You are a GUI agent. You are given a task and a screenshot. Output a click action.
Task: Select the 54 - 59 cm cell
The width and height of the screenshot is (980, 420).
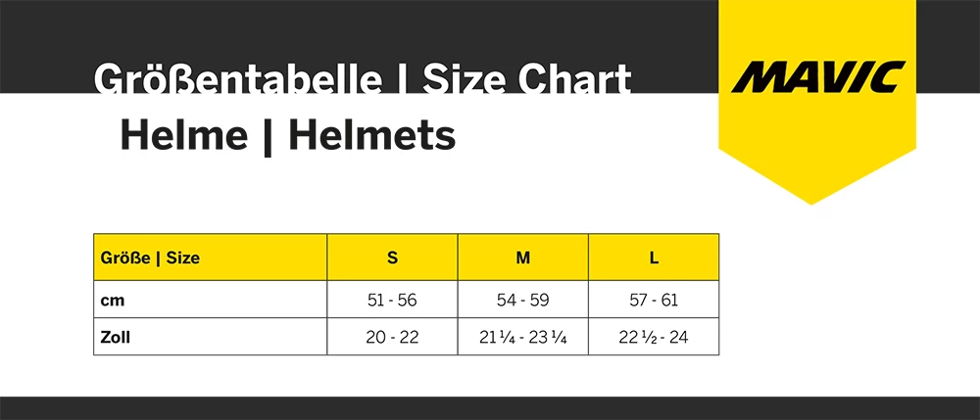tap(523, 301)
